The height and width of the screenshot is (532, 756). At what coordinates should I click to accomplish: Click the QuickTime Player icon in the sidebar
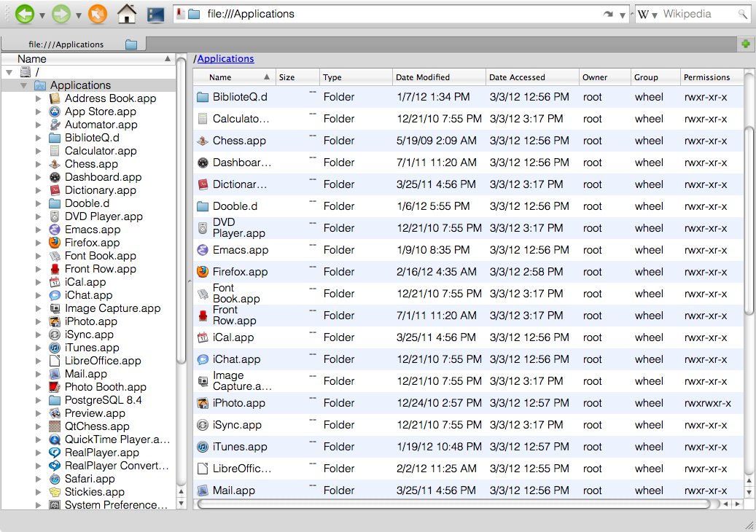click(x=55, y=439)
